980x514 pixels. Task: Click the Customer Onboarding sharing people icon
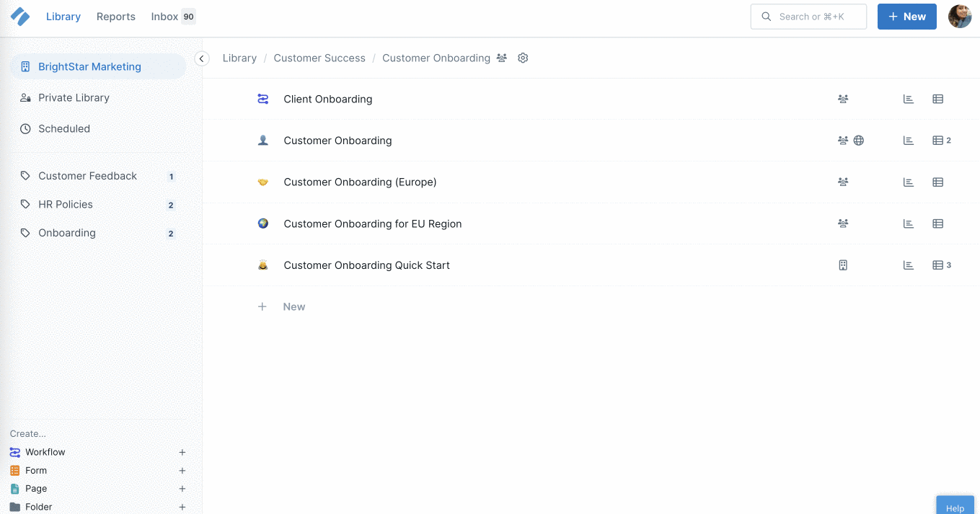tap(843, 141)
